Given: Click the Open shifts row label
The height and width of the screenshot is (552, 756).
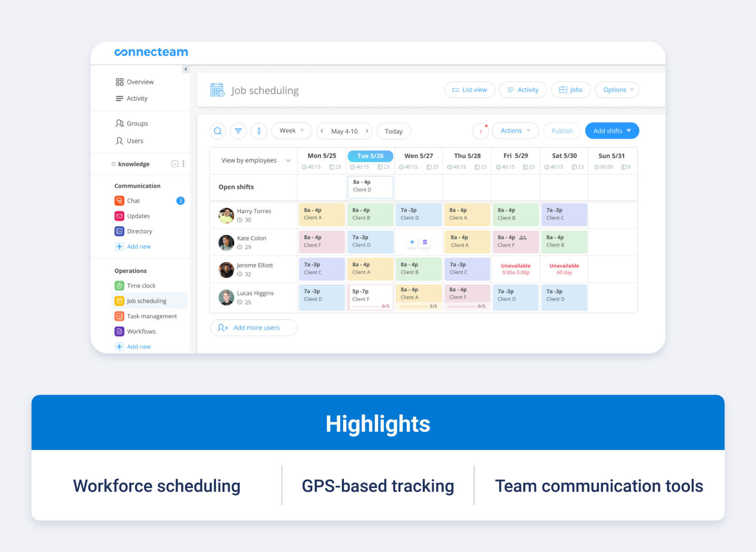Looking at the screenshot, I should (236, 187).
